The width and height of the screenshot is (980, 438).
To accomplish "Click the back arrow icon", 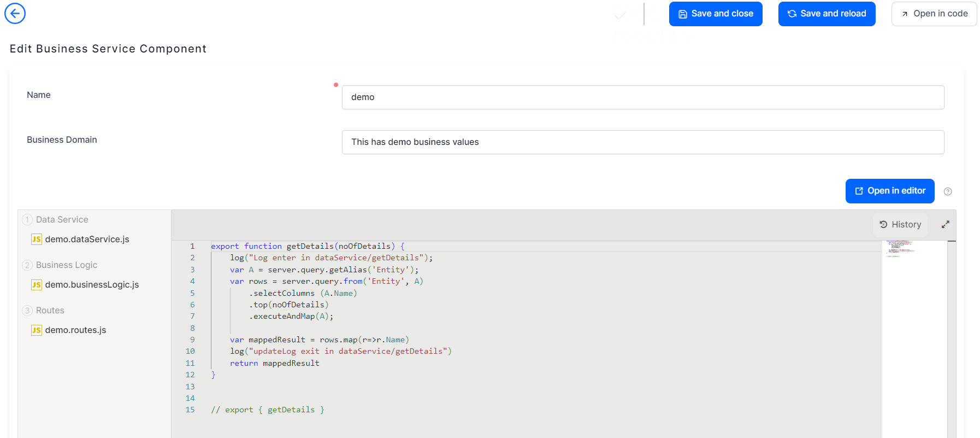I will 15,14.
